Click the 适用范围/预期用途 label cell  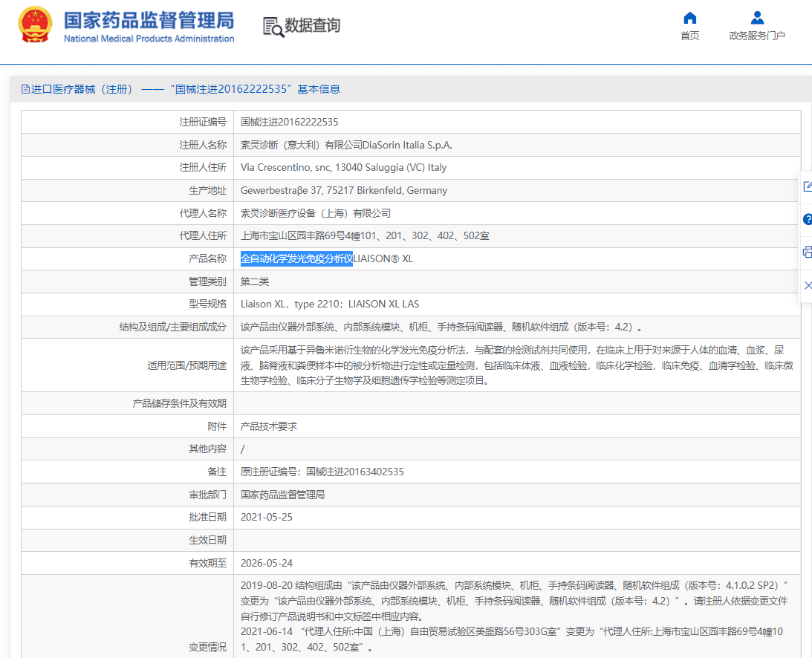click(x=127, y=365)
